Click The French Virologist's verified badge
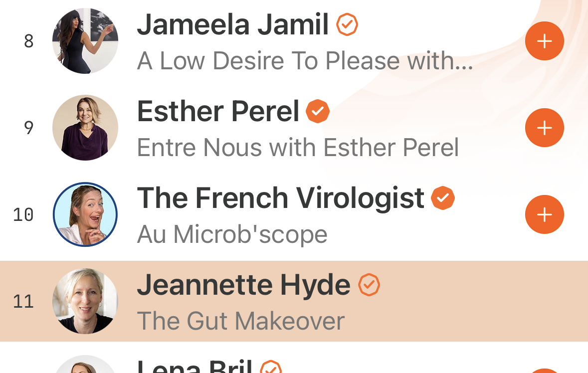This screenshot has height=373, width=588. tap(443, 198)
